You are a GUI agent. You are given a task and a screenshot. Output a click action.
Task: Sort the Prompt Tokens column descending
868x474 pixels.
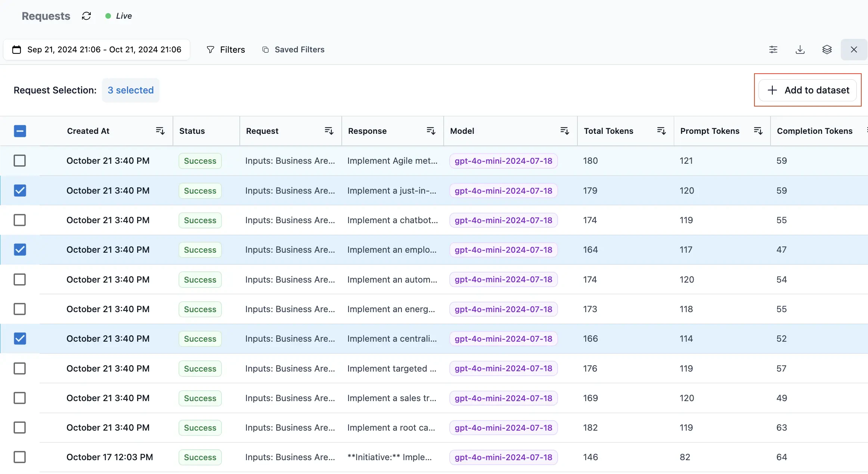click(x=758, y=130)
